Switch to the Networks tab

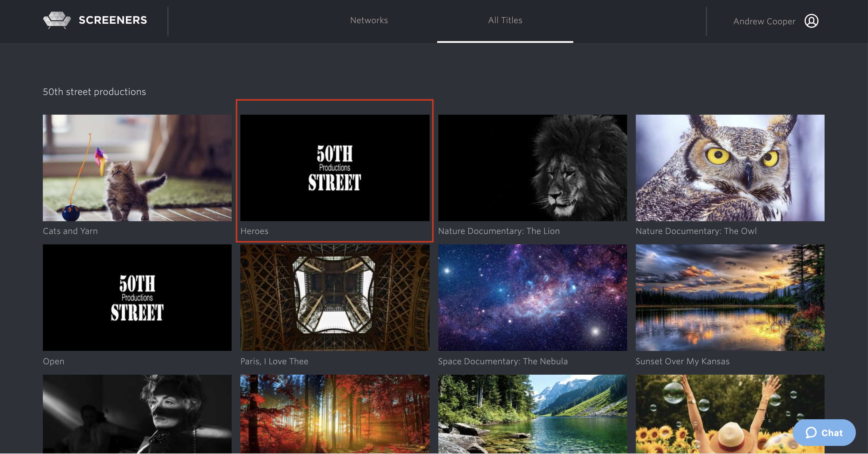pyautogui.click(x=369, y=20)
